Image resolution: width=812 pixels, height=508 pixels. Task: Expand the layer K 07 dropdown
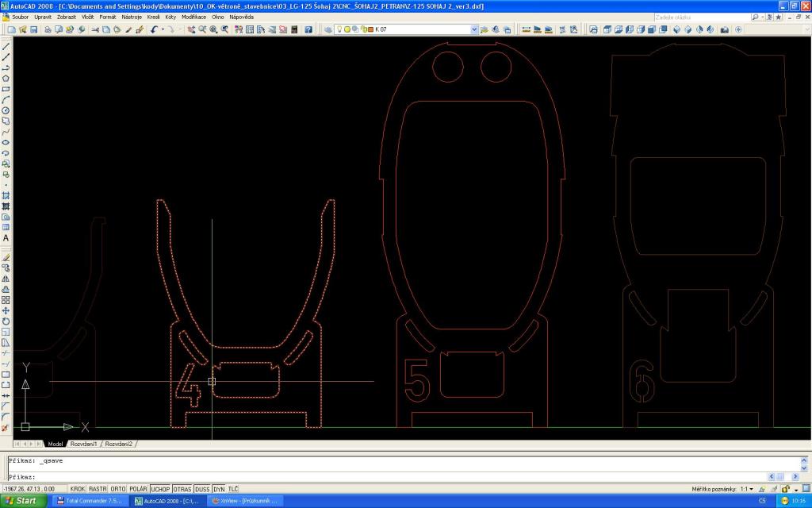point(474,29)
